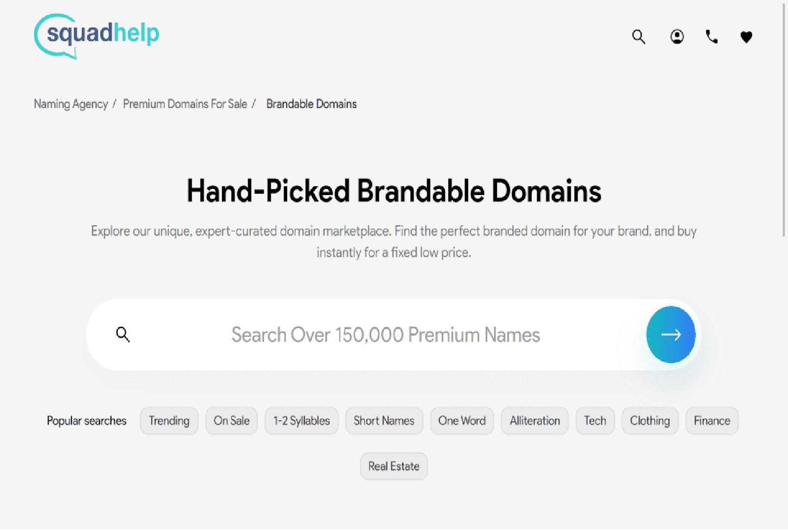788x532 pixels.
Task: Open favorites with the heart icon
Action: pos(746,37)
